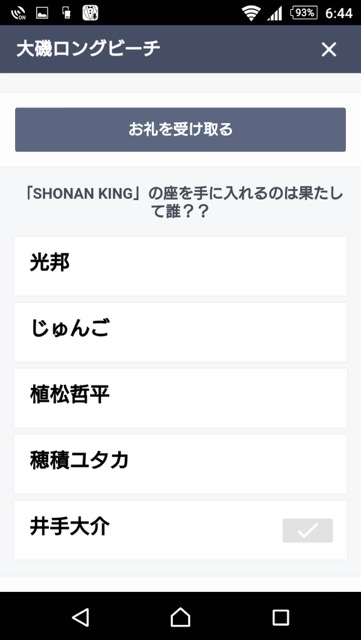This screenshot has height=640, width=361.
Task: Tap the Wi-Fi status icon
Action: click(x=251, y=13)
